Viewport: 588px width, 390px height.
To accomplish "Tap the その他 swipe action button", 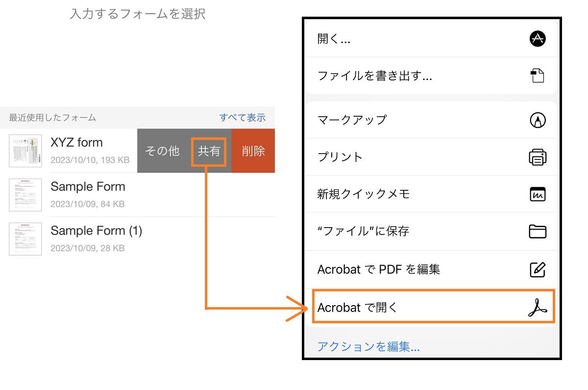I will point(162,151).
